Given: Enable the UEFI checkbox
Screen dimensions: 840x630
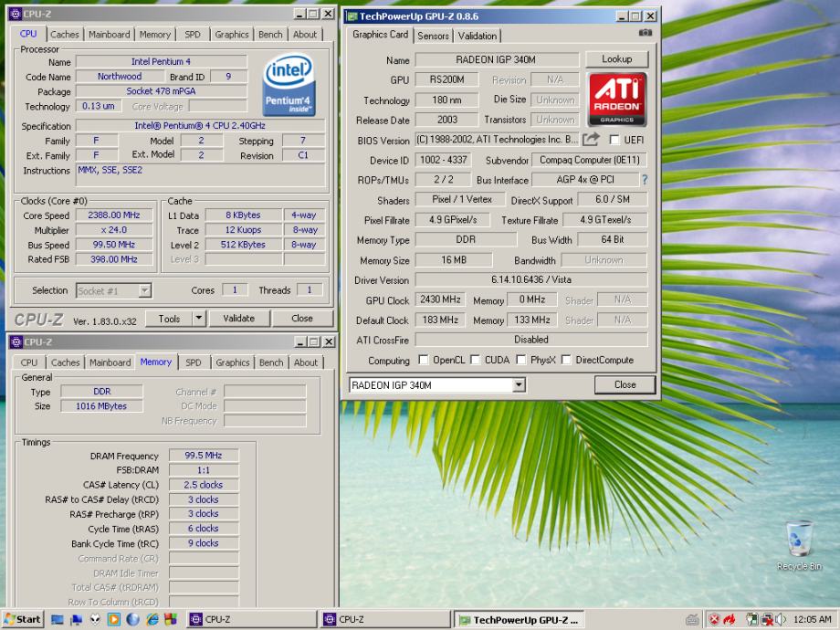Looking at the screenshot, I should [614, 141].
